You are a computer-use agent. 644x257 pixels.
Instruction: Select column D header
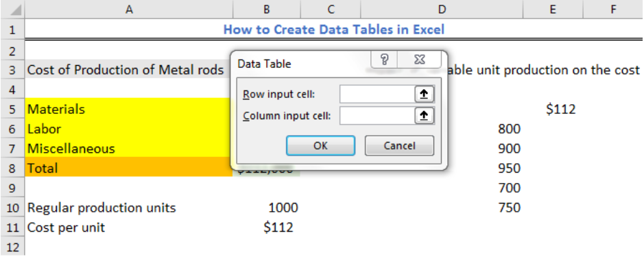click(442, 10)
